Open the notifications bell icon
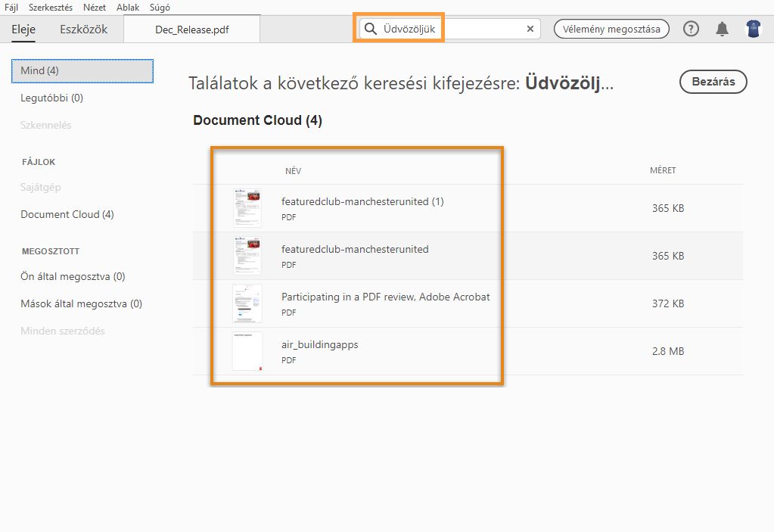774x532 pixels. click(721, 29)
